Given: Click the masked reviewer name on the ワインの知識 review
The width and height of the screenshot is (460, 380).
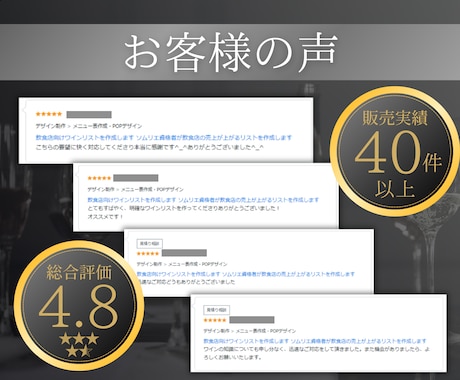Looking at the screenshot, I should click(252, 320).
